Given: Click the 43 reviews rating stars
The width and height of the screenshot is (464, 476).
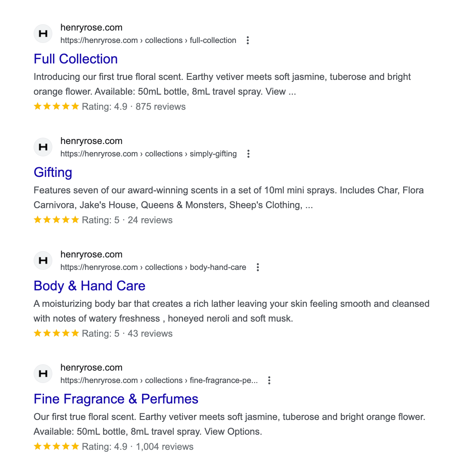Looking at the screenshot, I should (x=56, y=334).
